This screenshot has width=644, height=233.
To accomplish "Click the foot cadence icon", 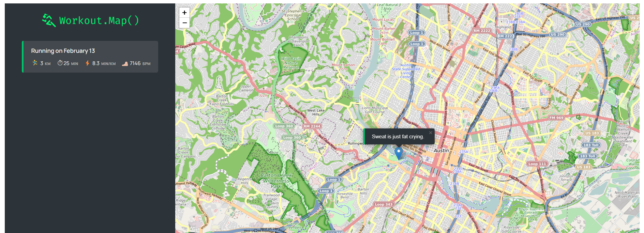I will pyautogui.click(x=125, y=63).
